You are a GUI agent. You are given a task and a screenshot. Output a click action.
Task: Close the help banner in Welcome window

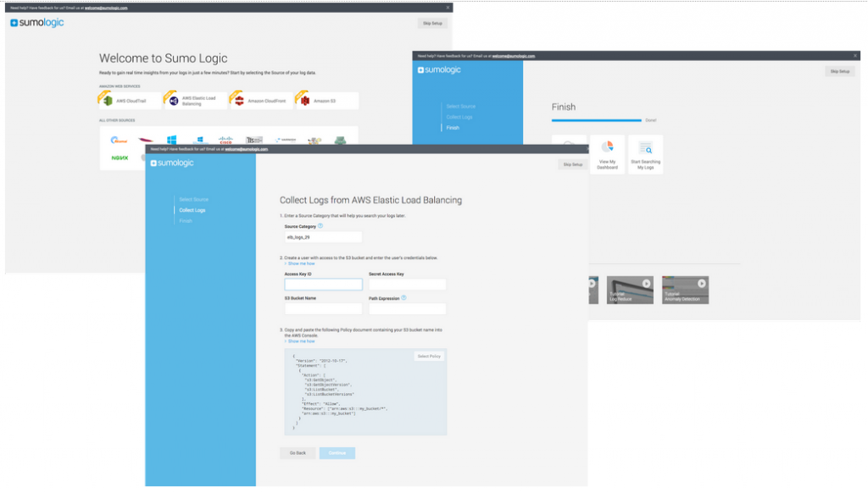[x=448, y=8]
